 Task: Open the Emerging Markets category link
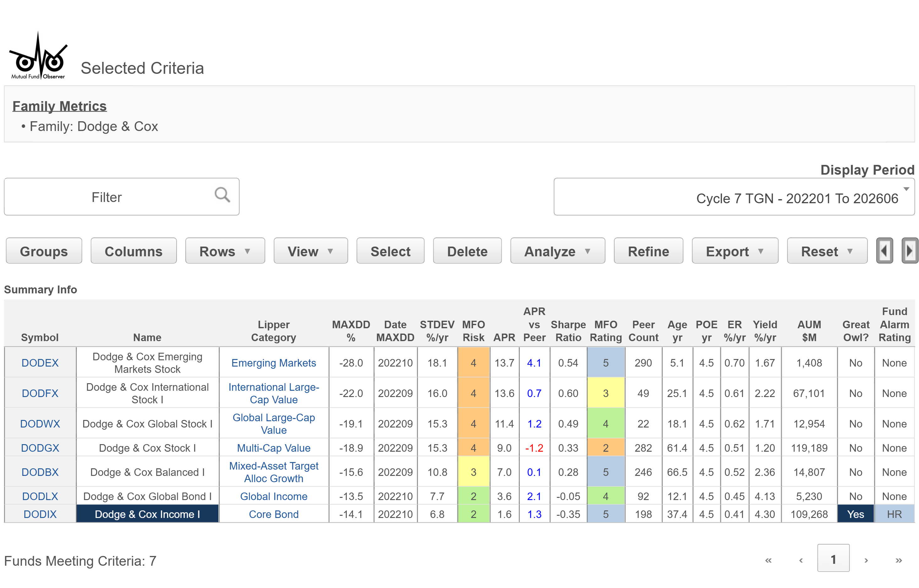[274, 363]
